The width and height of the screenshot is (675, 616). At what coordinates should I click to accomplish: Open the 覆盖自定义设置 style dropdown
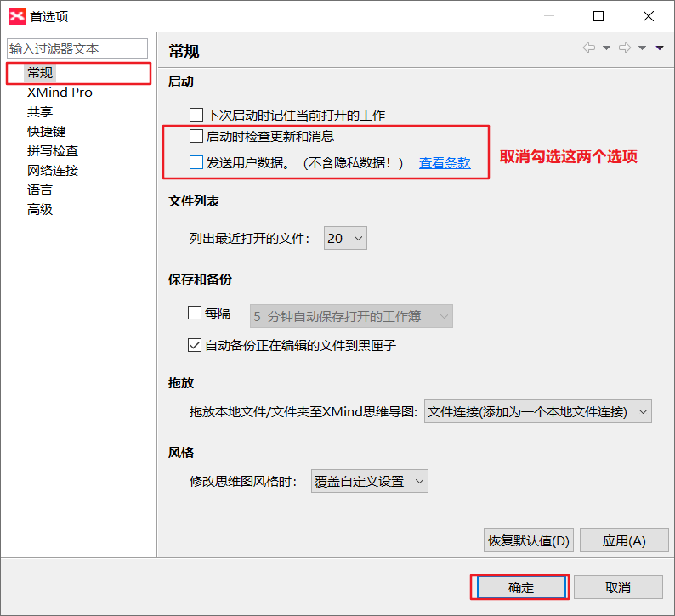[x=369, y=481]
